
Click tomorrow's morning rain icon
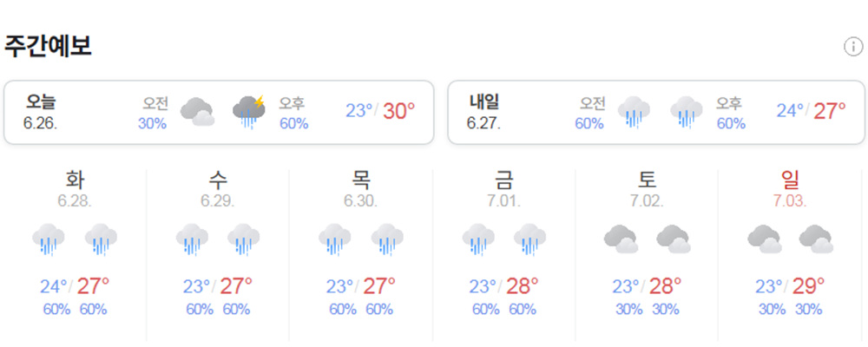click(x=634, y=112)
